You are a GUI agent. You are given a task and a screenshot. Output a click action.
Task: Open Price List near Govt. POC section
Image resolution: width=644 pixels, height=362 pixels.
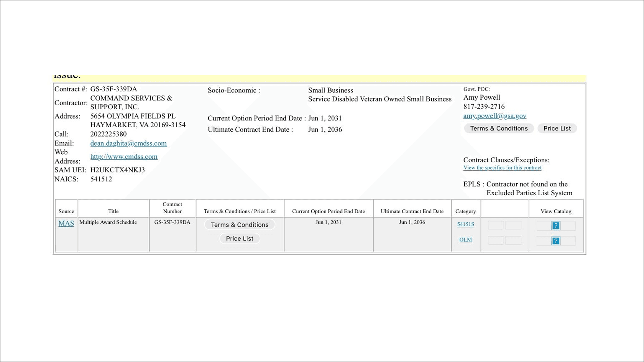click(557, 128)
